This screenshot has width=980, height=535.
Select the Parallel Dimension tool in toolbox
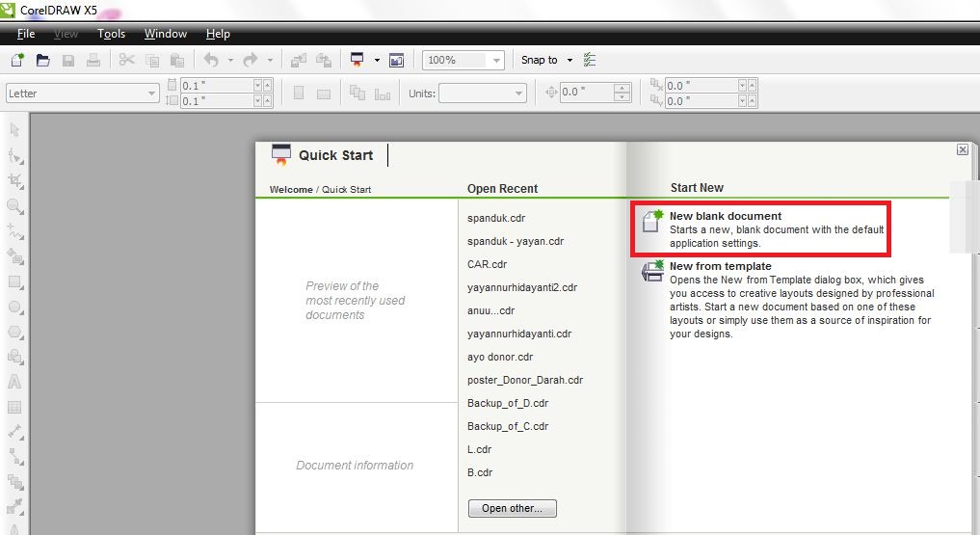click(15, 432)
